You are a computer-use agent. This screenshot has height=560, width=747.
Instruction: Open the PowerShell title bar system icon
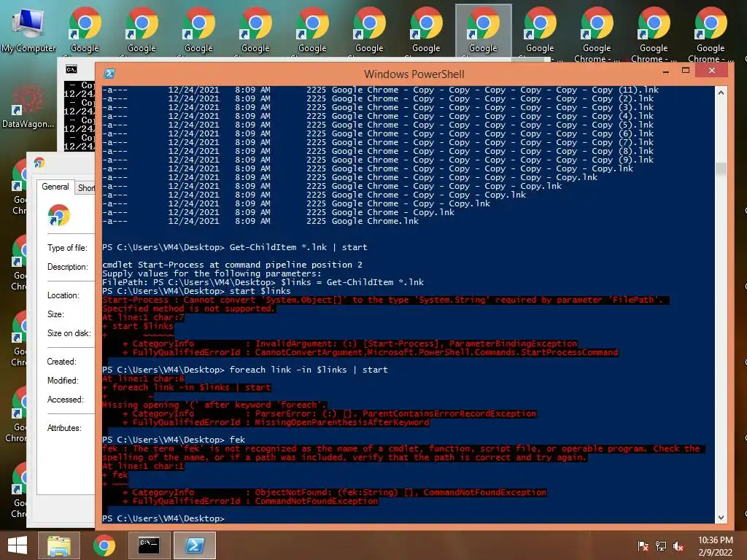(x=109, y=74)
